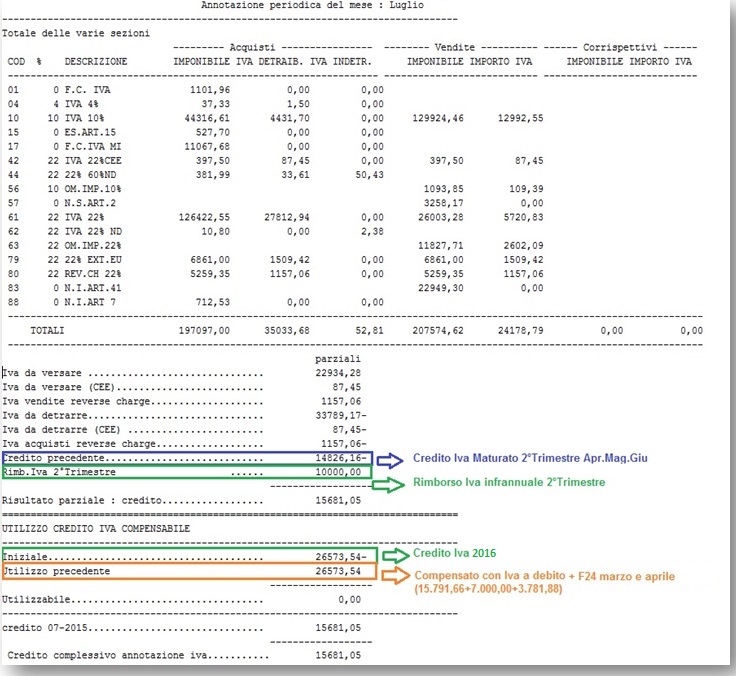Screen dimensions: 736x676
Task: Select the 'Iva acquisti reverse charge' line label
Action: [x=79, y=444]
